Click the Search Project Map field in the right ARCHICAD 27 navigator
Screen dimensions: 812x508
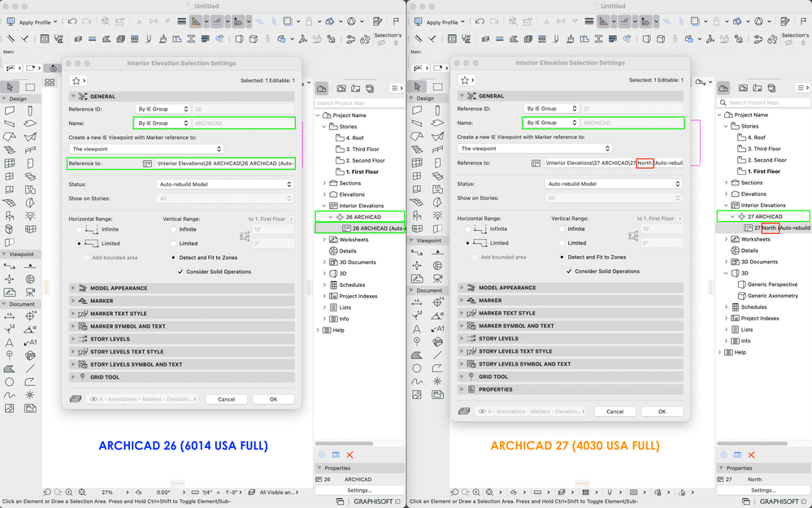[x=763, y=102]
